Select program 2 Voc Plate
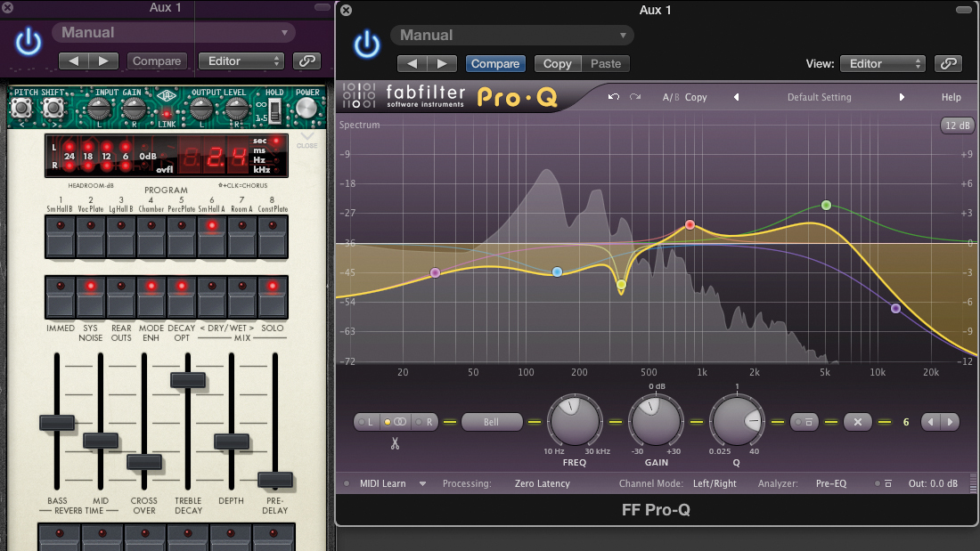 click(x=91, y=236)
